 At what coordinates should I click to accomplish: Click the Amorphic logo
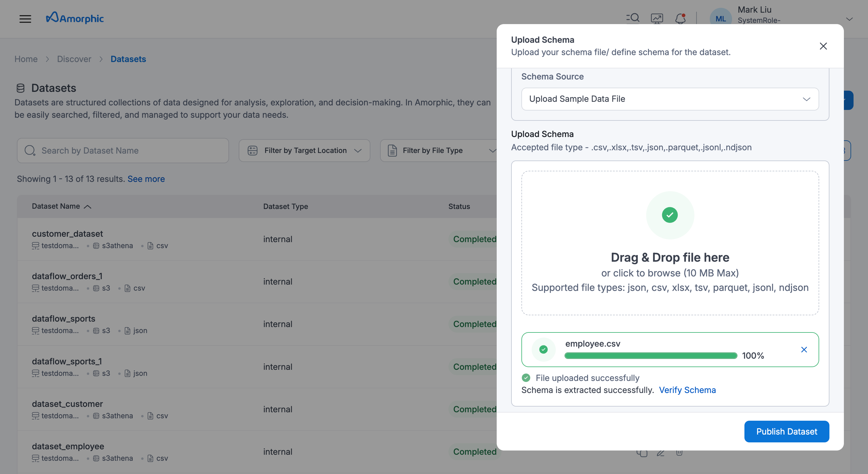click(75, 18)
